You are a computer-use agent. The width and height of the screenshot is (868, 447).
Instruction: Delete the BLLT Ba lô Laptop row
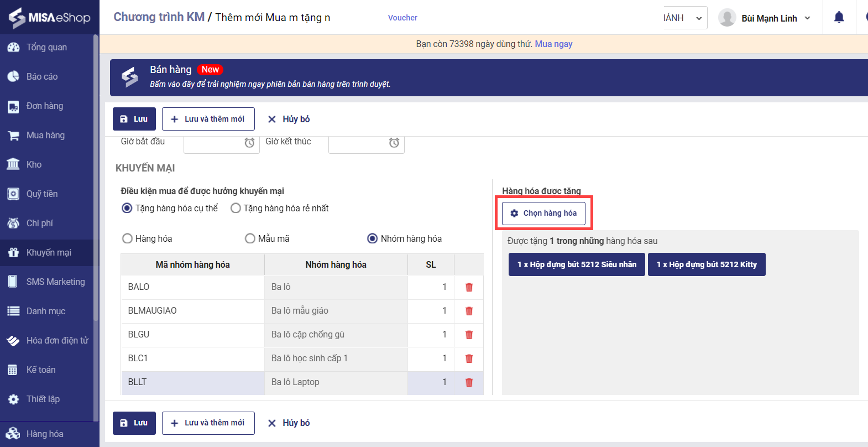[x=469, y=382]
